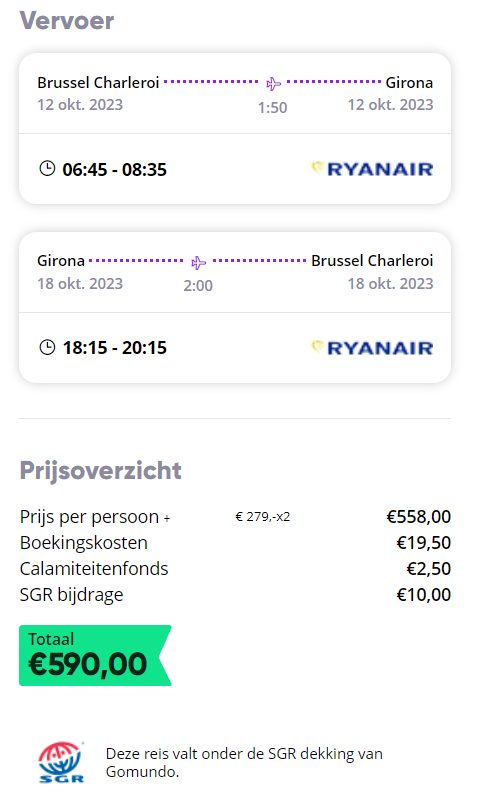The width and height of the screenshot is (477, 797).
Task: Click the Vervoer section heading
Action: click(x=67, y=21)
